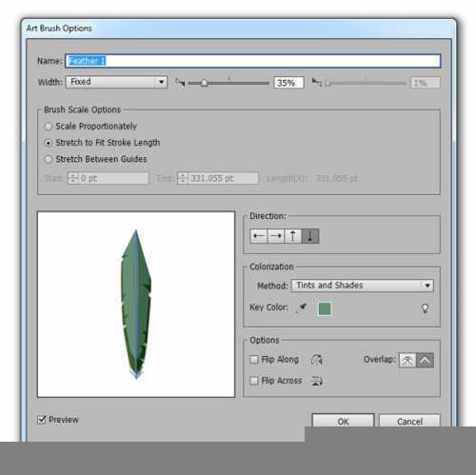
Task: Click the End guide stepper arrows
Action: pos(183,178)
